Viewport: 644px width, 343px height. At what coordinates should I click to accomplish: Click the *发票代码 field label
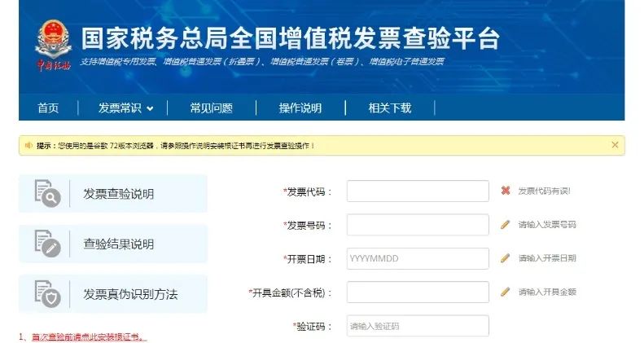[x=307, y=191]
